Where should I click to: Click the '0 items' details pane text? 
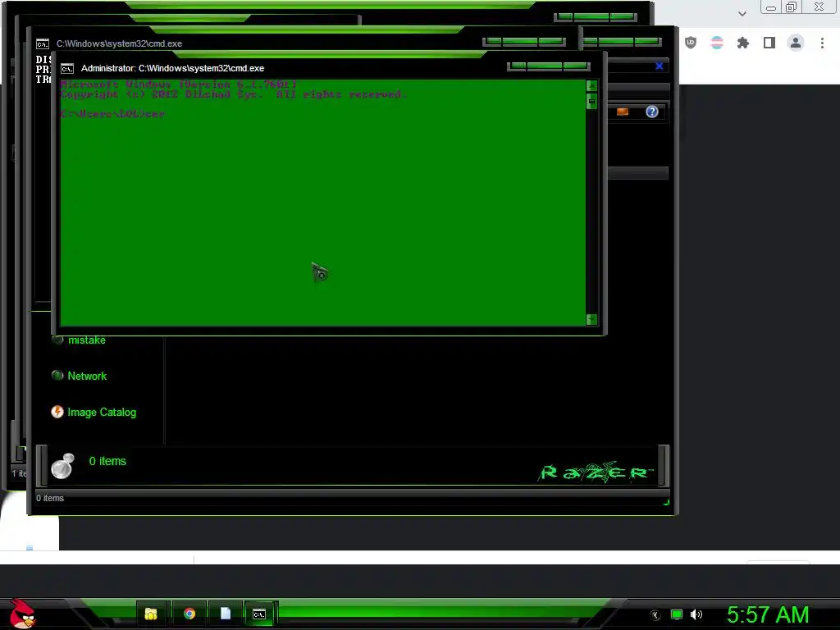click(107, 461)
